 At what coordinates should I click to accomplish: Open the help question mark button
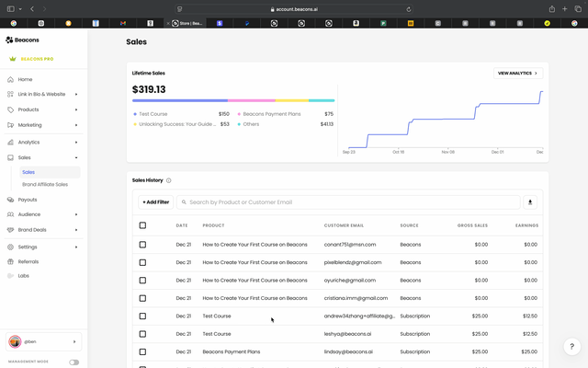[x=571, y=346]
